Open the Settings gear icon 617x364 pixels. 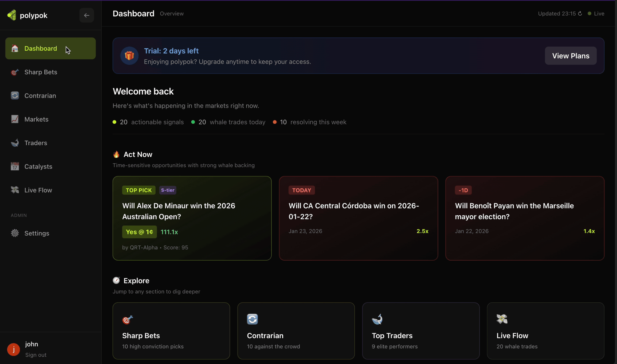[15, 233]
